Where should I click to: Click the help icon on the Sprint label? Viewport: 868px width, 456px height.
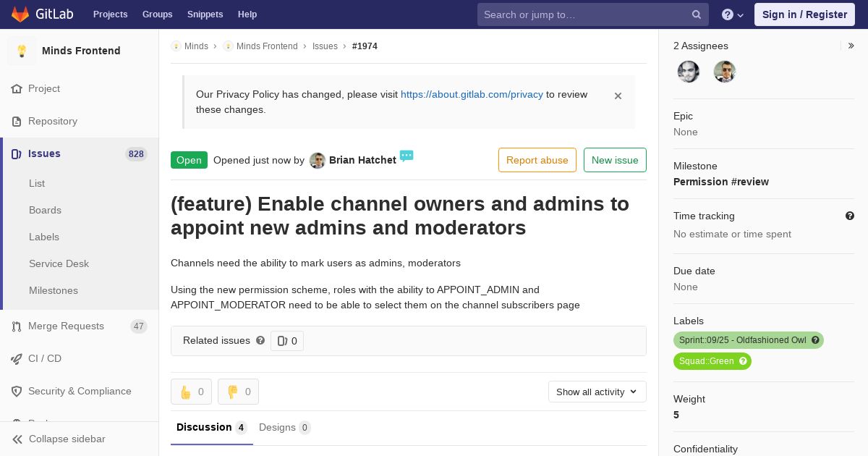click(815, 340)
